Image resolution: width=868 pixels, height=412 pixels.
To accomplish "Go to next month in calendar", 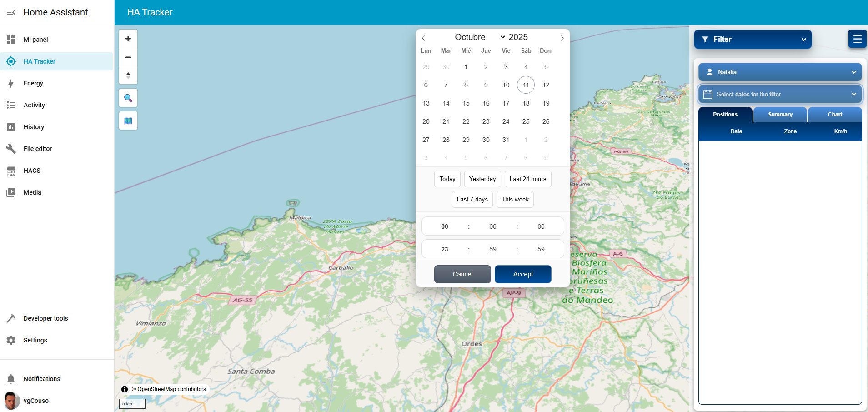I will coord(562,38).
